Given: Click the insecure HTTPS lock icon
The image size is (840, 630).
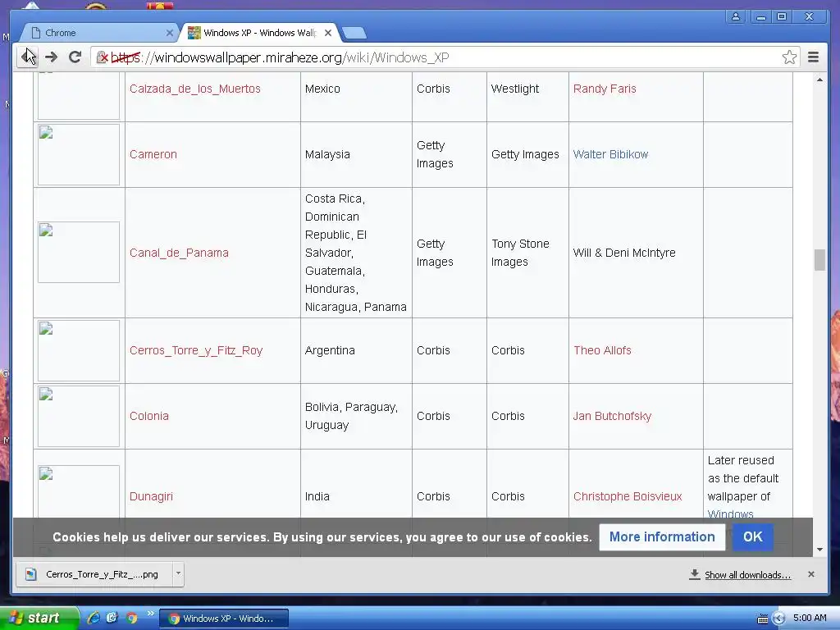Looking at the screenshot, I should (x=102, y=57).
